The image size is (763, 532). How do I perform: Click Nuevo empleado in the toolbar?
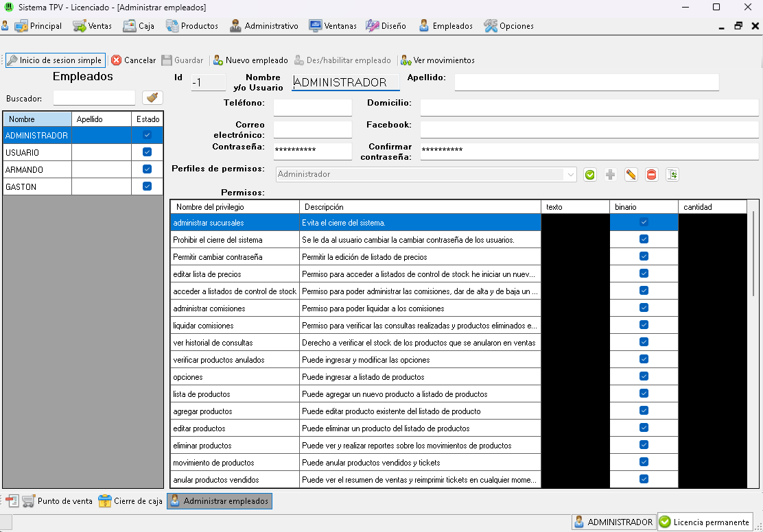250,60
